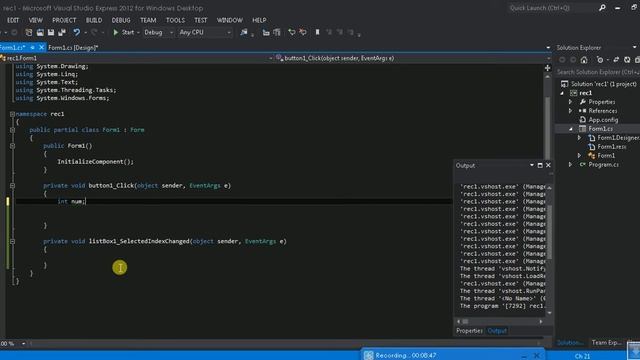The image size is (640, 360).
Task: Minimize the Recording overlay bar
Action: (x=524, y=356)
